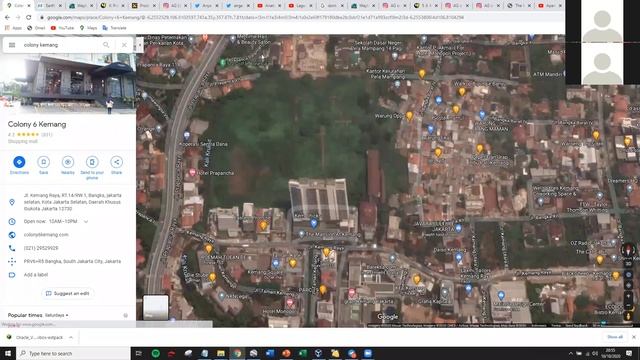Toggle the 3D map view button
The height and width of the screenshot is (360, 640).
[x=629, y=264]
